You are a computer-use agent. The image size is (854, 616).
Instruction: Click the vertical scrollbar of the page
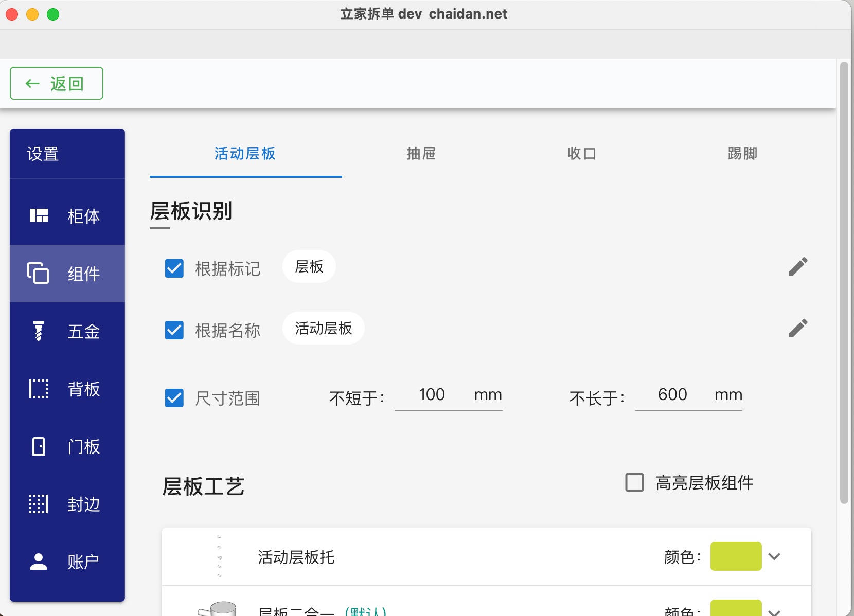(844, 283)
